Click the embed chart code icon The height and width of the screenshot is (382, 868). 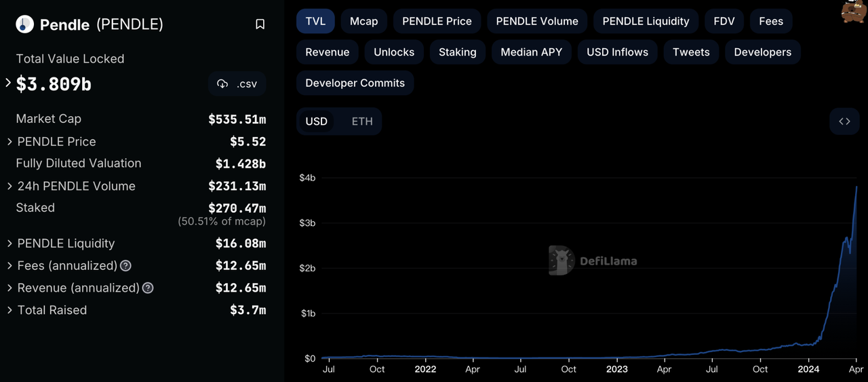844,121
